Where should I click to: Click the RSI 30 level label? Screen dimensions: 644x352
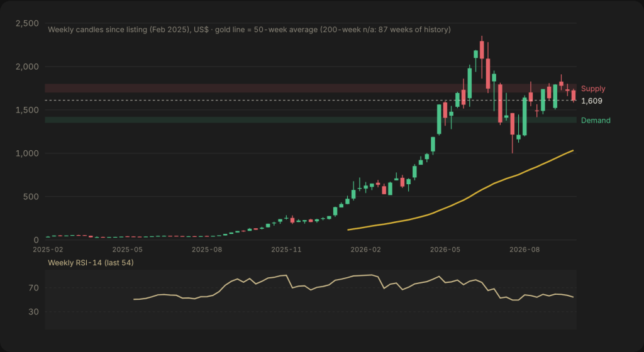(x=34, y=312)
